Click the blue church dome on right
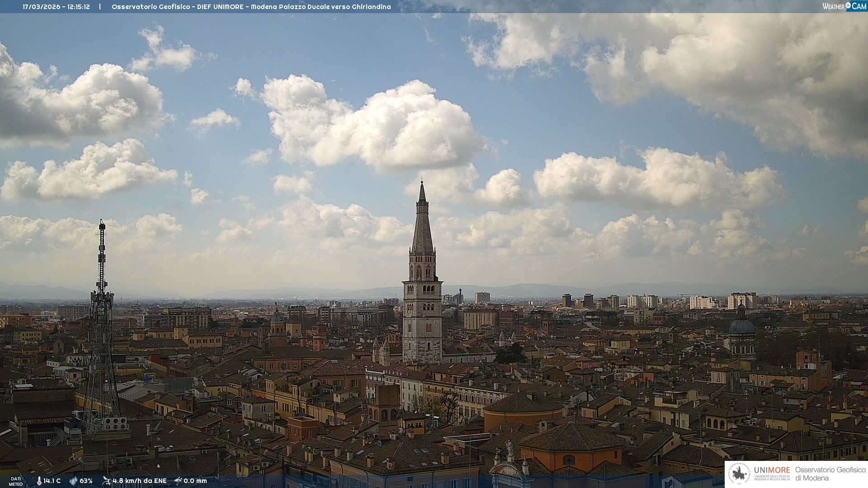The height and width of the screenshot is (488, 868). pos(742,326)
